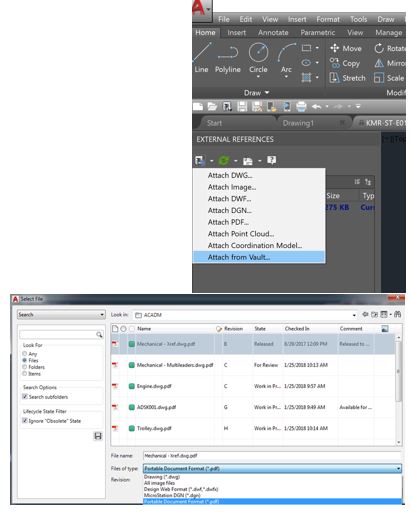Click the File name input field
411x514 pixels.
click(272, 455)
